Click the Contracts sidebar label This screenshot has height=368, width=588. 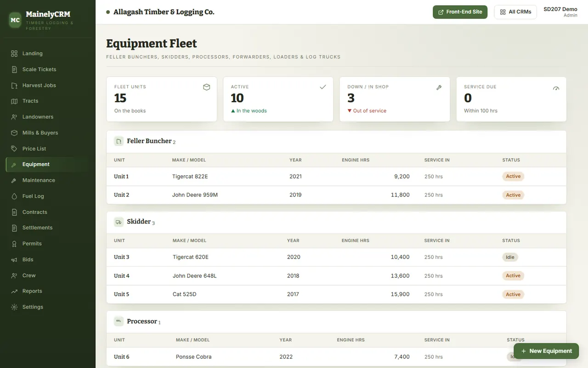point(35,212)
